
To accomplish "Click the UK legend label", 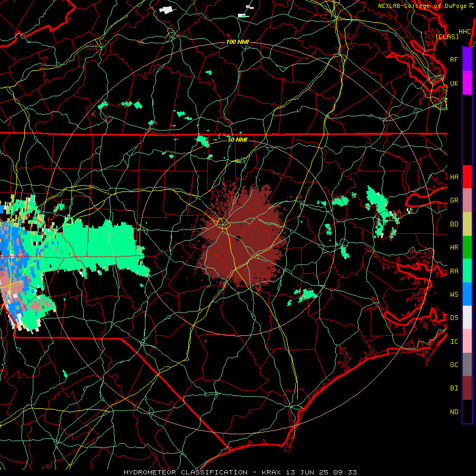I will point(454,83).
